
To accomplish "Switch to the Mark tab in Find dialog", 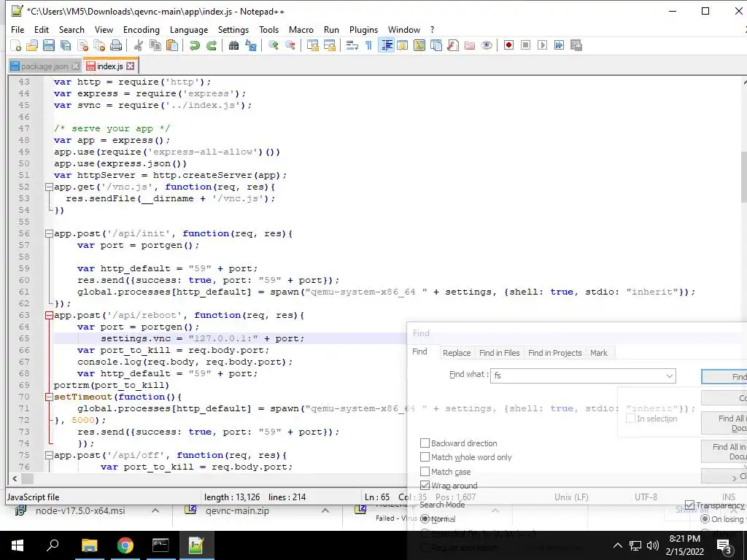I will click(599, 353).
